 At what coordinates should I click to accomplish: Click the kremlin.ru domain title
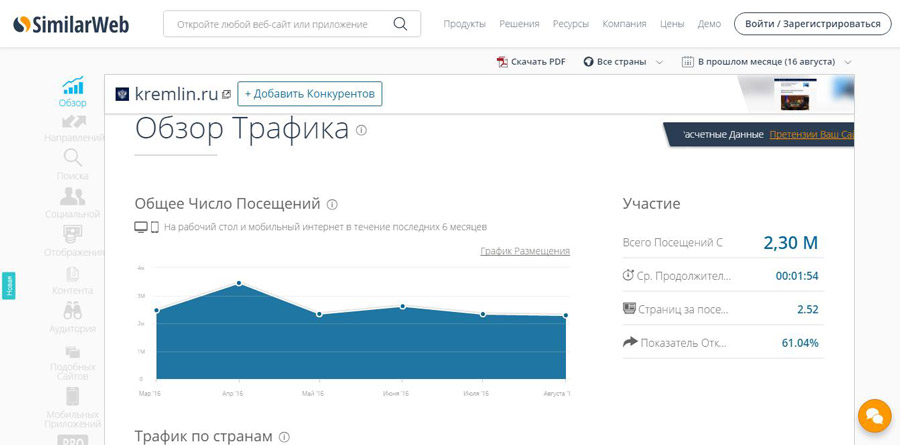point(176,94)
